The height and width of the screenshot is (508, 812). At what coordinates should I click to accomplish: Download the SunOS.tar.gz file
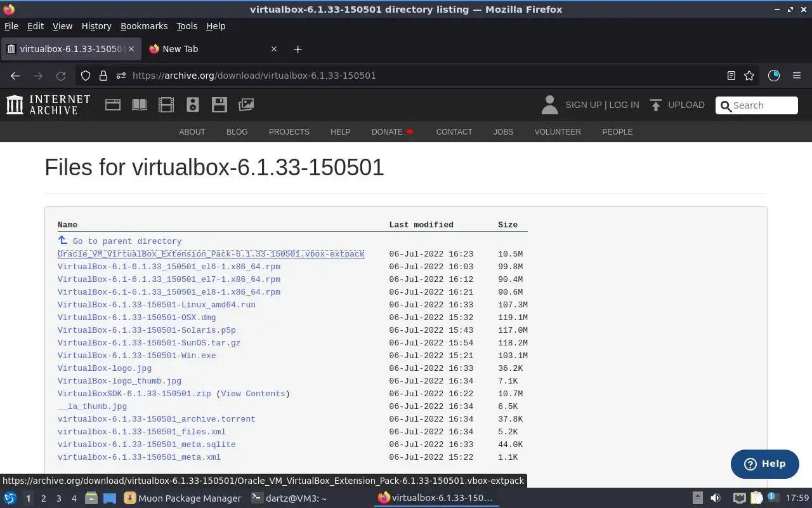(x=149, y=343)
